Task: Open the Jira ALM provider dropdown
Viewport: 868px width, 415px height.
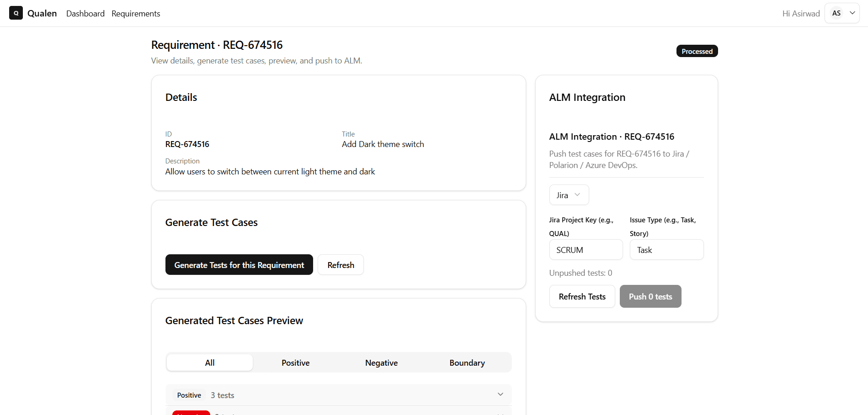Action: [x=569, y=195]
